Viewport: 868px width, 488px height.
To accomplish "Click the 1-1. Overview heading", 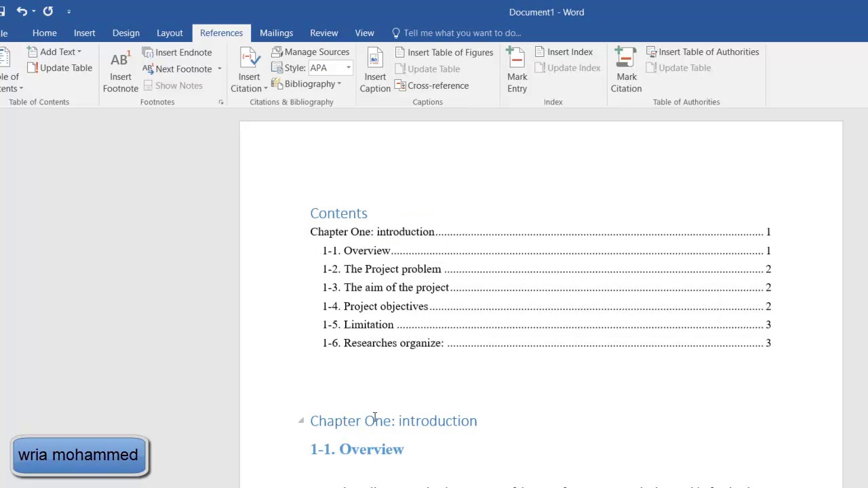I will tap(357, 449).
